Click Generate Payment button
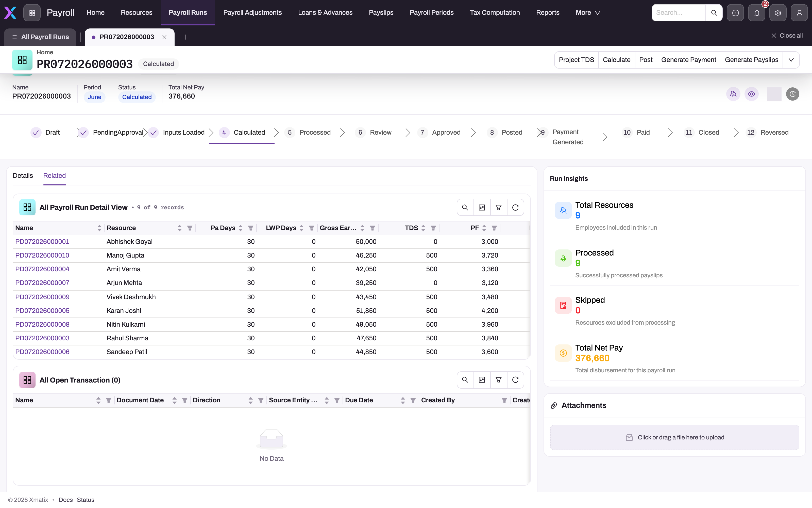 pos(688,60)
